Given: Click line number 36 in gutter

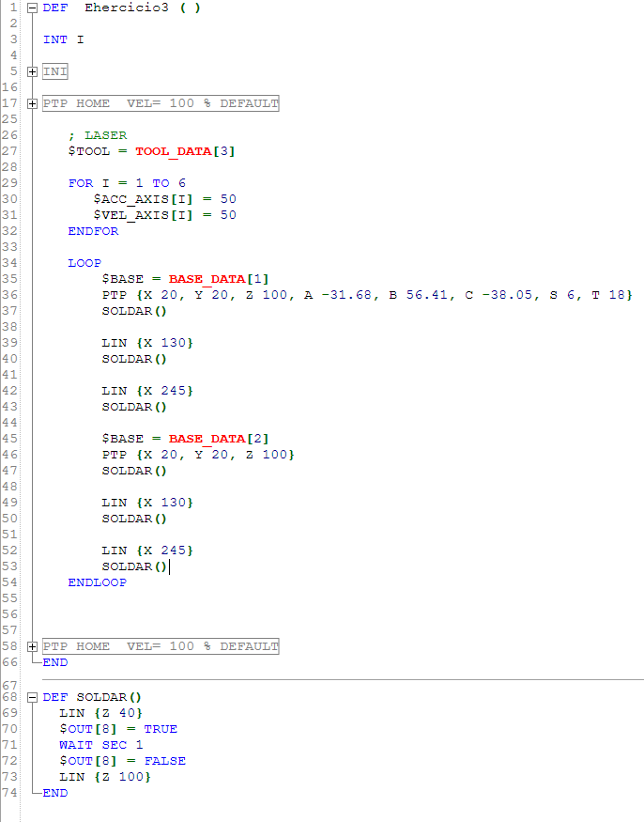Looking at the screenshot, I should [x=9, y=295].
